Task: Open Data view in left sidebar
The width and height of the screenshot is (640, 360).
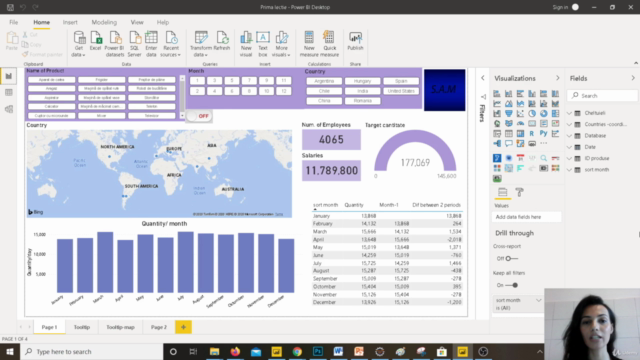Action: 9,93
